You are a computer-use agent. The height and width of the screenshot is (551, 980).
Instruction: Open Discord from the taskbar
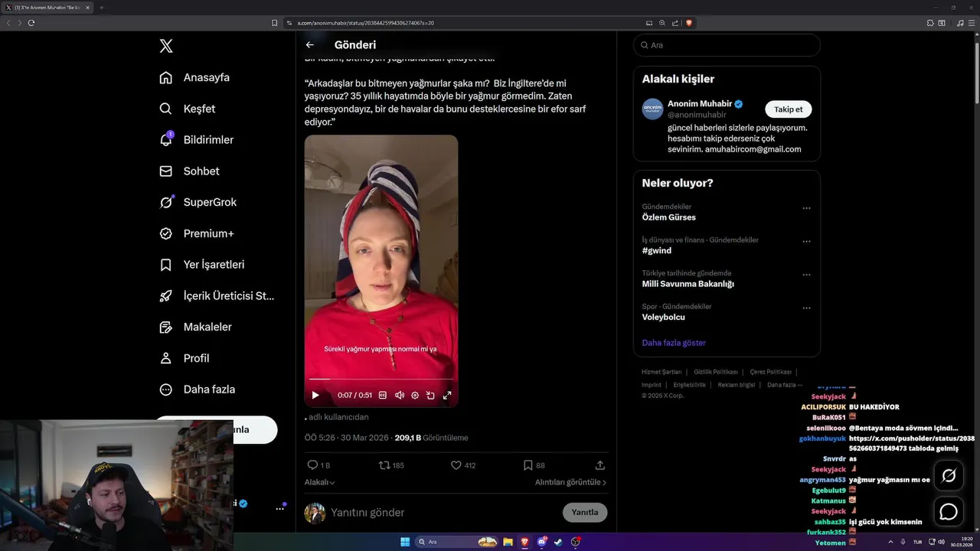[542, 542]
